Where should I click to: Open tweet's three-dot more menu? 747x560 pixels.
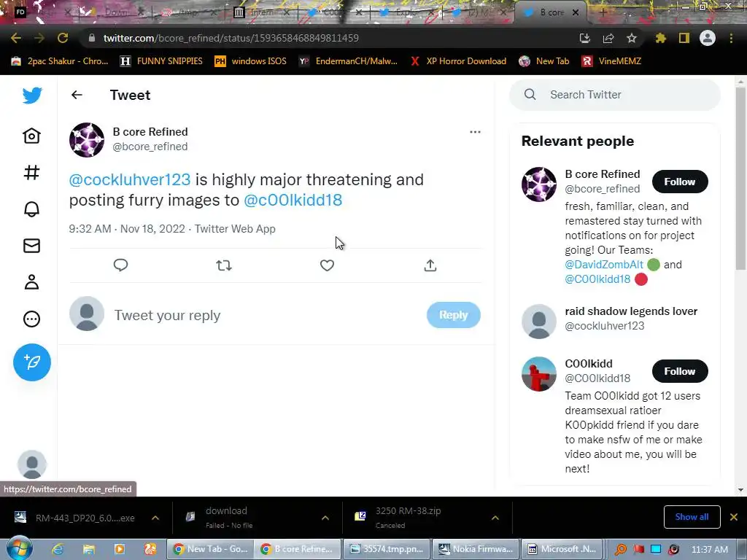[x=475, y=132]
